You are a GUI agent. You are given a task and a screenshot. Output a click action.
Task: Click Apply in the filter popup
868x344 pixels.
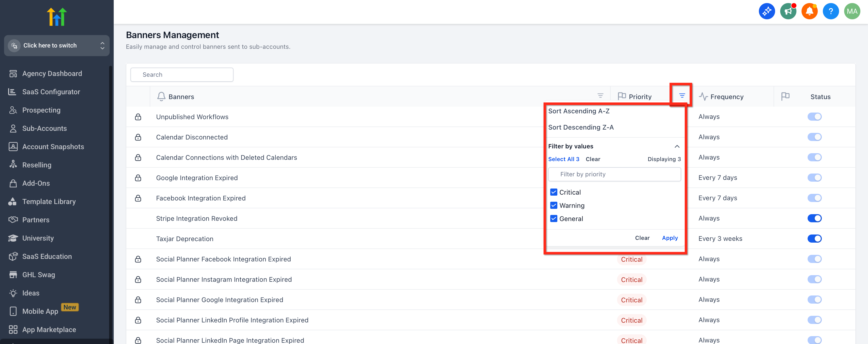(x=670, y=238)
